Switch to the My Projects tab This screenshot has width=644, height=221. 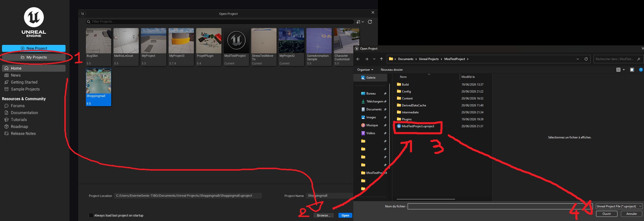coord(34,57)
